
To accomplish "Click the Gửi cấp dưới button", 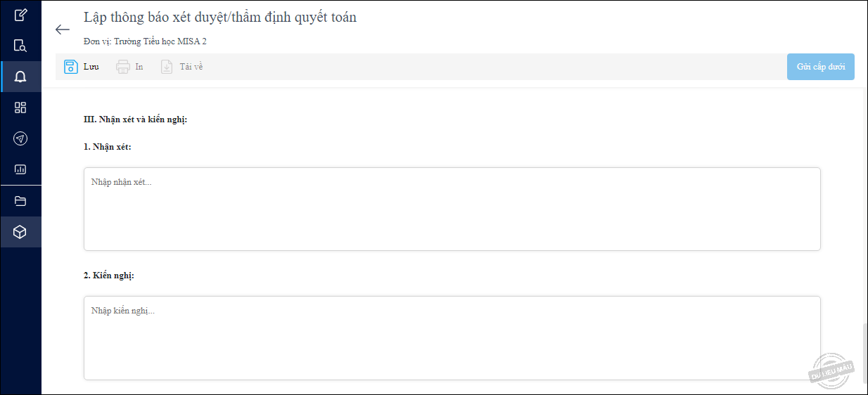I will [x=821, y=67].
